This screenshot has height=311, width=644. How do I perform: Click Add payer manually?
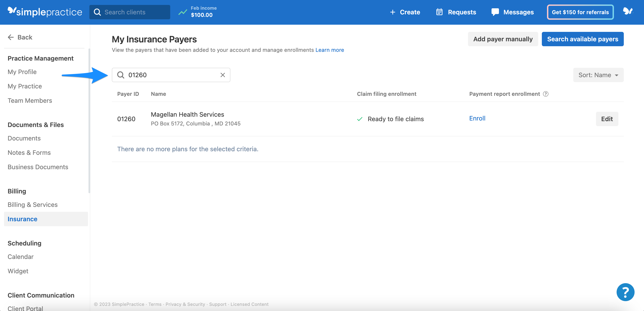point(503,39)
